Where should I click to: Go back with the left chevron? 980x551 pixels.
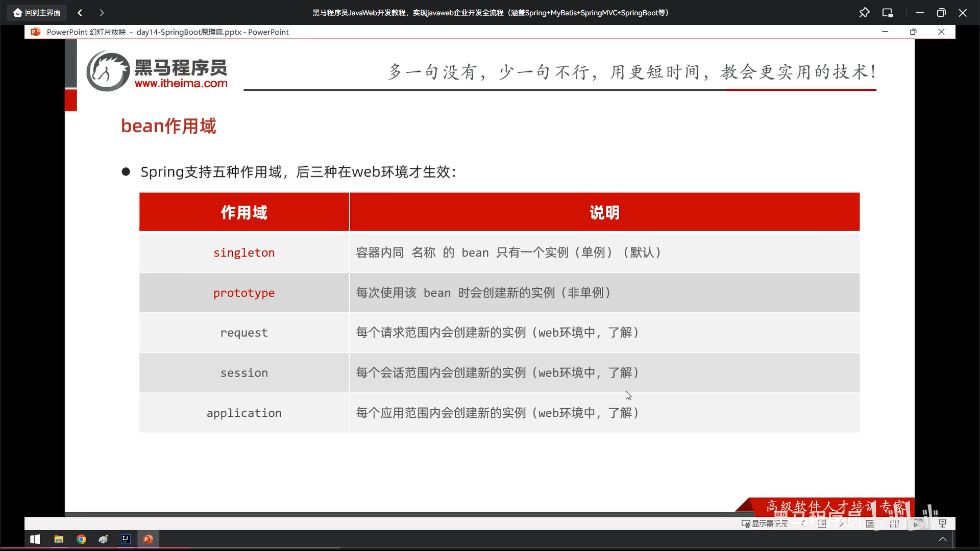pos(80,13)
